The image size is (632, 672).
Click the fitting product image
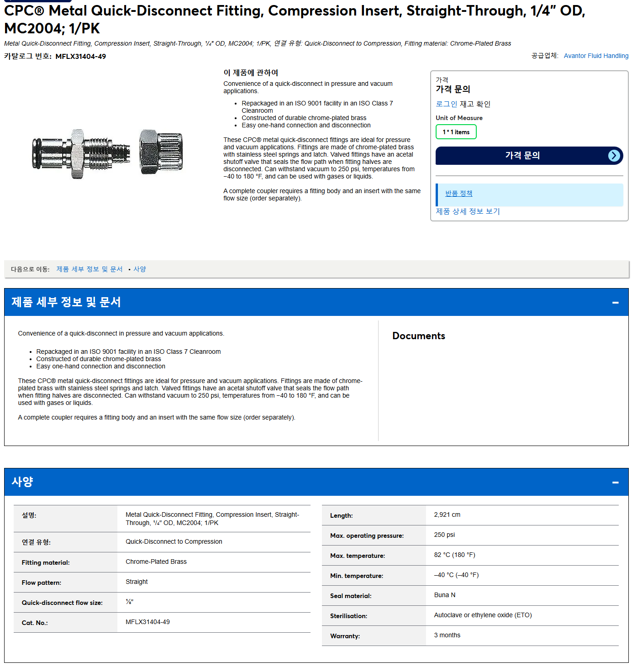107,154
